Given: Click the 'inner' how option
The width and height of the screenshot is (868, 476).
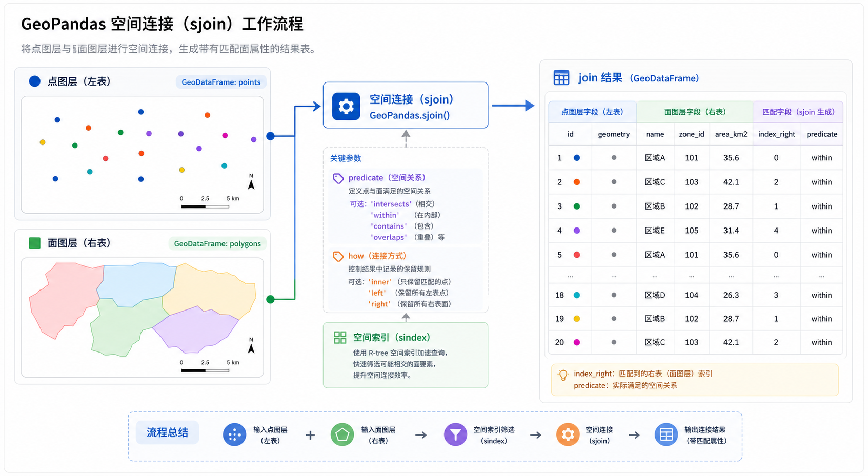Looking at the screenshot, I should (380, 282).
